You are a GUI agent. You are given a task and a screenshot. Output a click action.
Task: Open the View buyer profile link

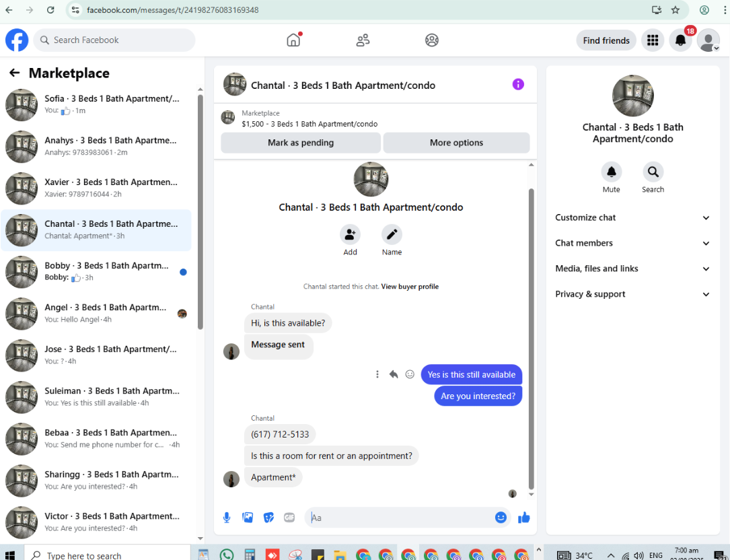click(410, 287)
